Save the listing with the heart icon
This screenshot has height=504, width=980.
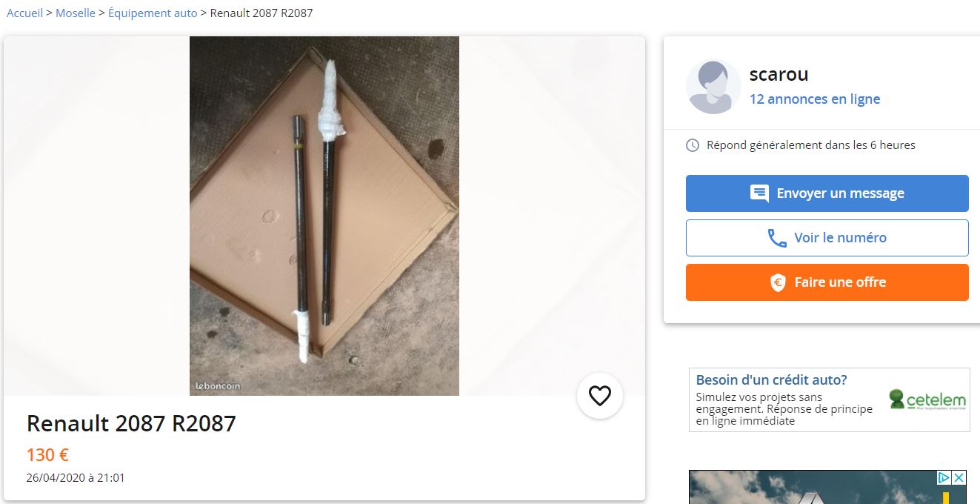click(x=599, y=396)
